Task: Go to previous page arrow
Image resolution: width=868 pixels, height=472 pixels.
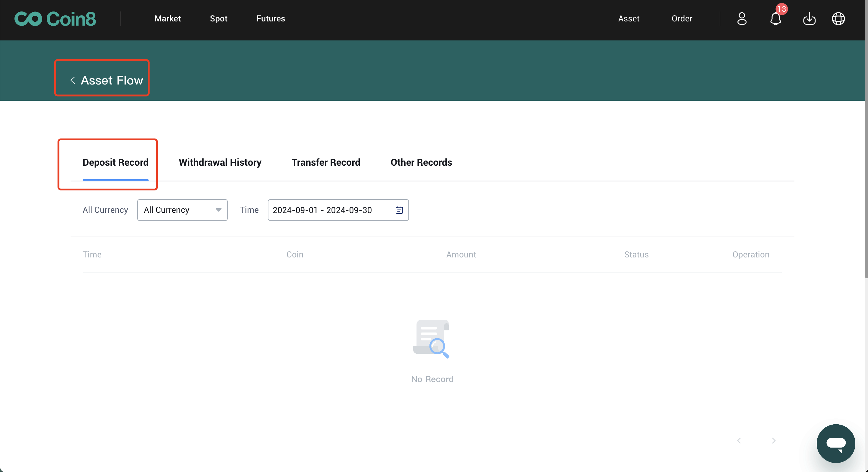Action: [x=739, y=441]
